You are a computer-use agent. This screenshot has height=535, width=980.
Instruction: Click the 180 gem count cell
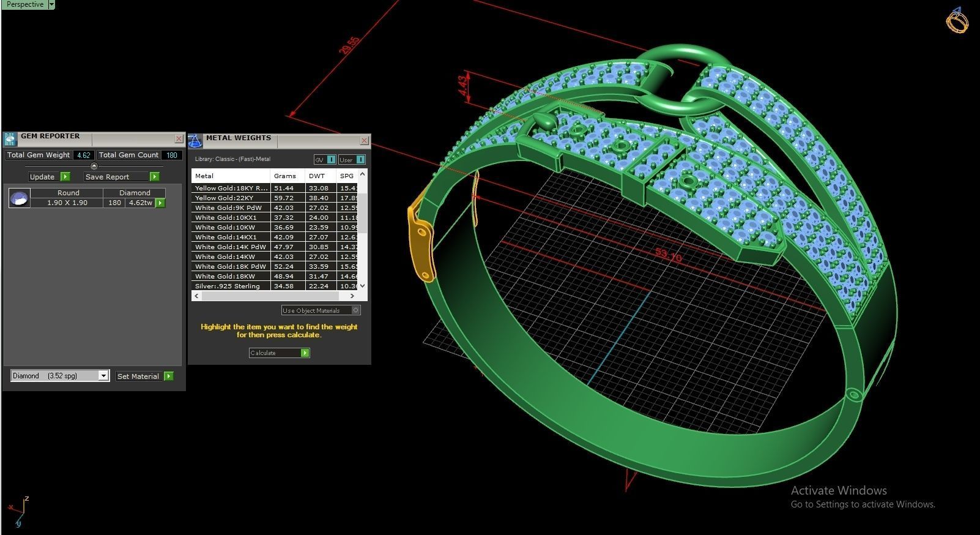tap(114, 203)
